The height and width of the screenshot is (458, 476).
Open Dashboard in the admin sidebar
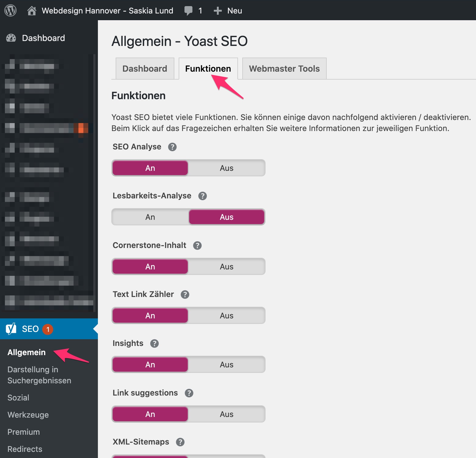pos(43,38)
